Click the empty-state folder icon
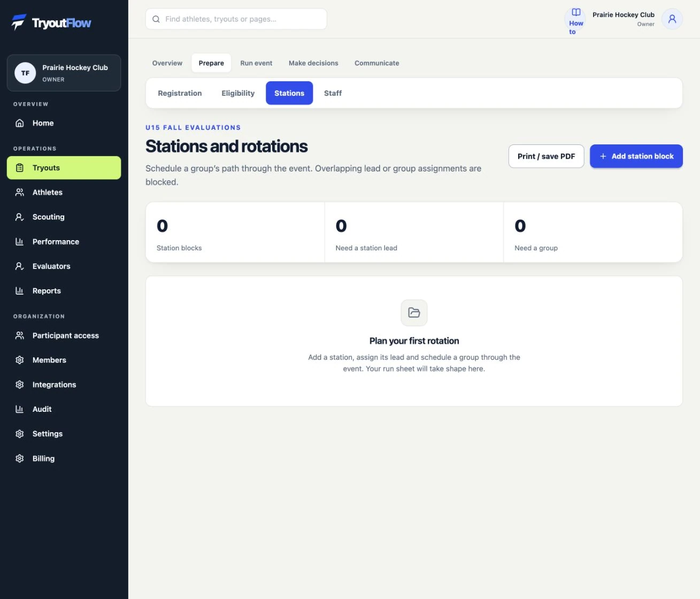700x599 pixels. 414,313
